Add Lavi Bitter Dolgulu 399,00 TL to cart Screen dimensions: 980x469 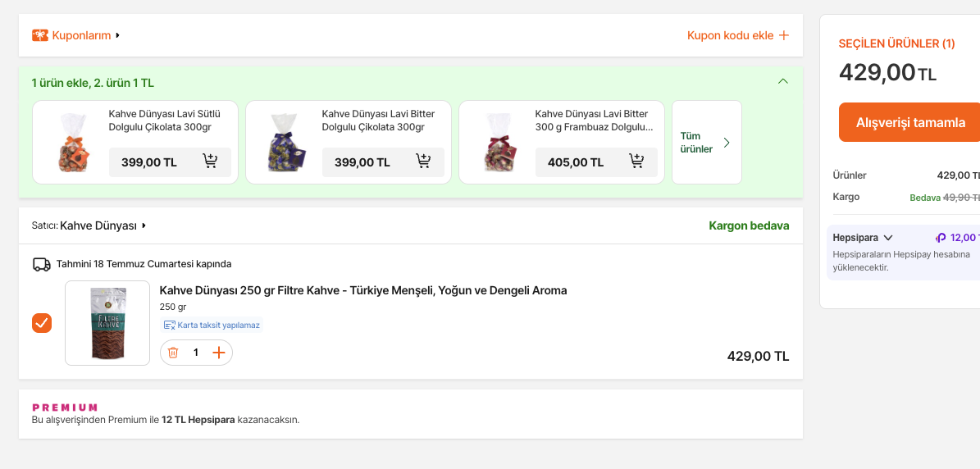tap(423, 162)
